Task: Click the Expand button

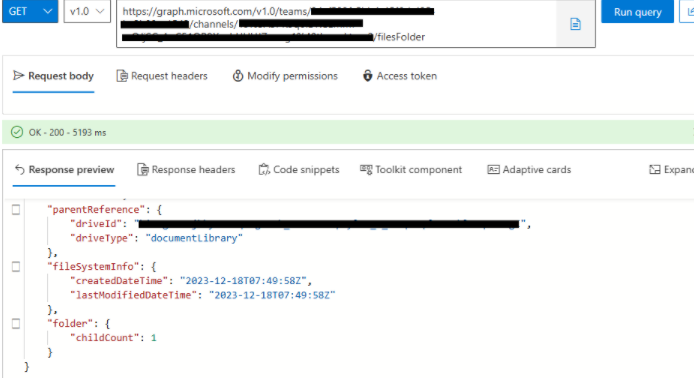Action: point(671,170)
